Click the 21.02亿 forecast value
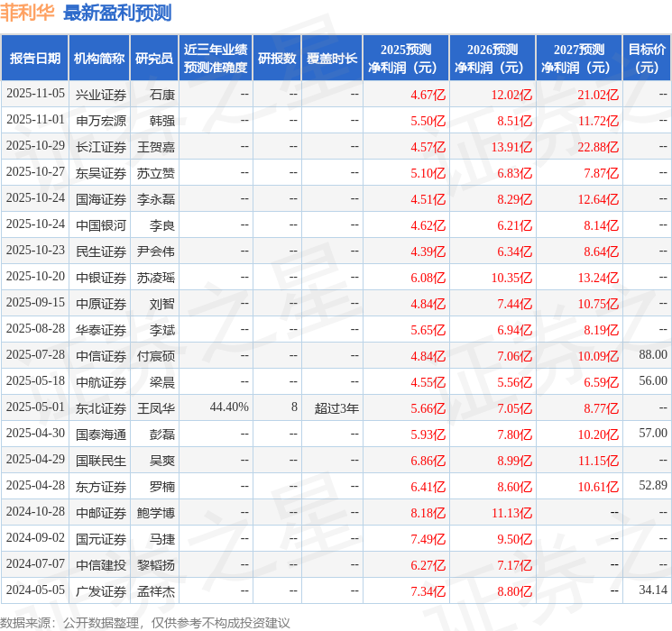 tap(598, 95)
